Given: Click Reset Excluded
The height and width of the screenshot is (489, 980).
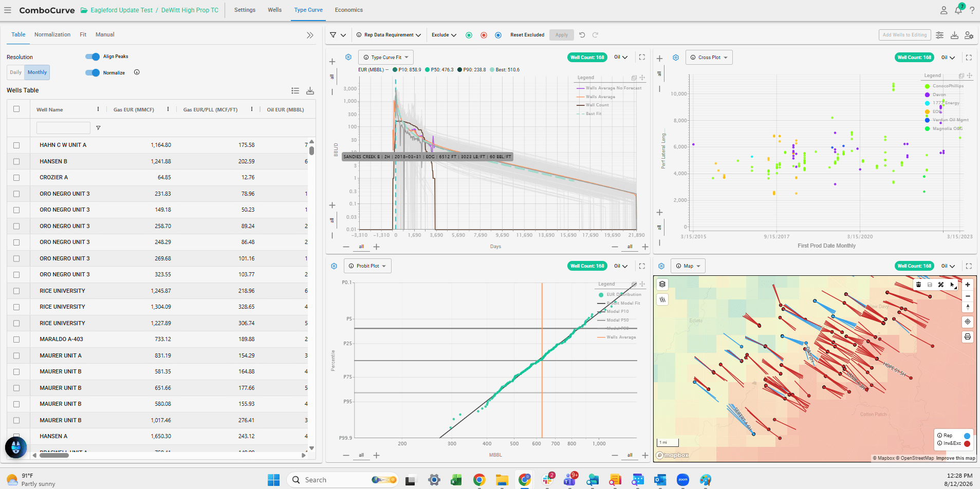Looking at the screenshot, I should [527, 35].
